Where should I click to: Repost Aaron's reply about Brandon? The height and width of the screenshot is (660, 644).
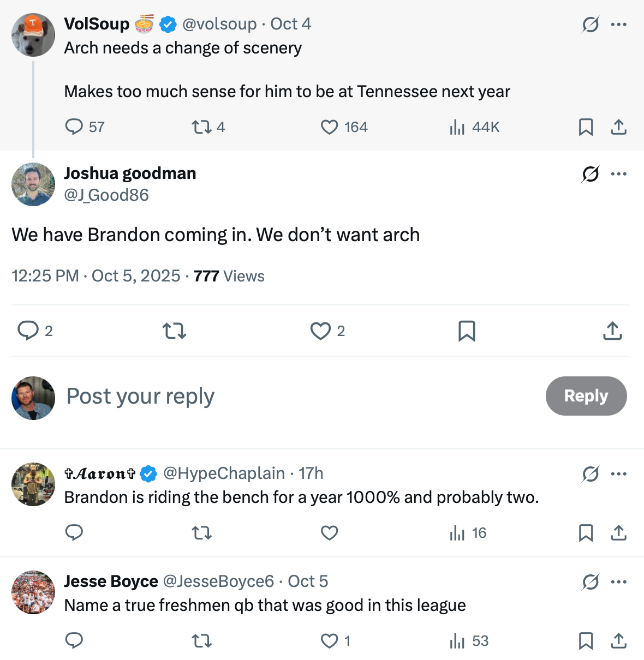pyautogui.click(x=202, y=533)
